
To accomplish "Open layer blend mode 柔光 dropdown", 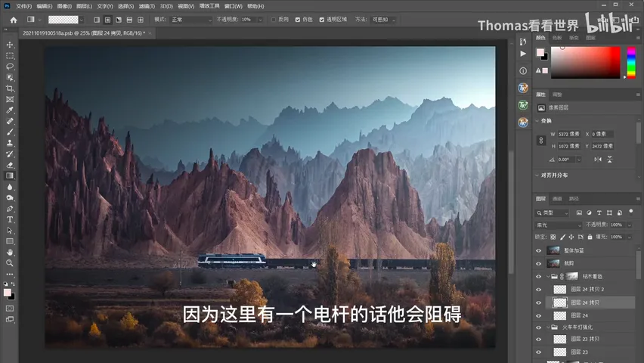I will pyautogui.click(x=559, y=225).
